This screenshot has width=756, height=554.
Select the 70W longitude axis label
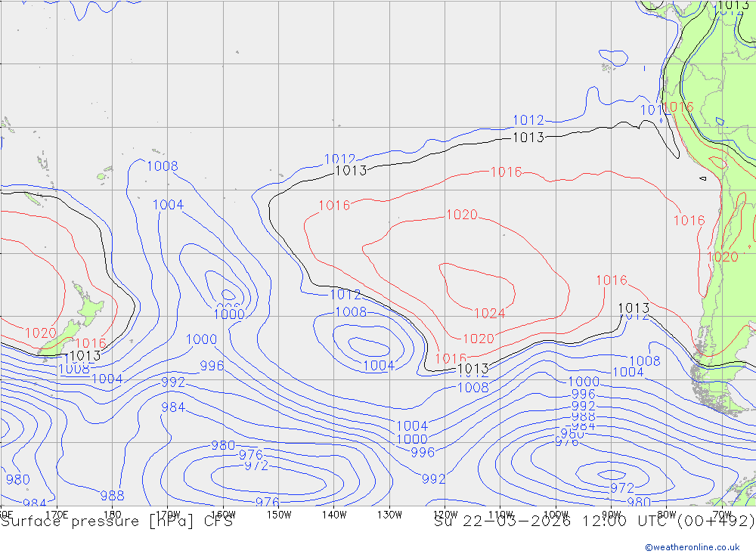(722, 515)
